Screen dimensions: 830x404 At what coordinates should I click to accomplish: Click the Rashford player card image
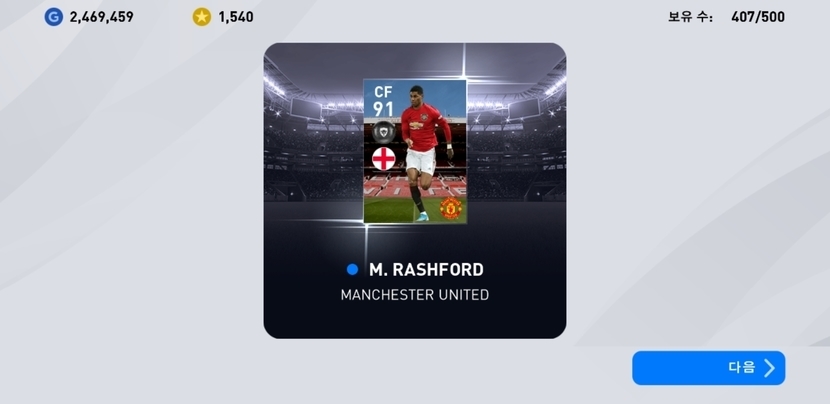click(x=415, y=151)
